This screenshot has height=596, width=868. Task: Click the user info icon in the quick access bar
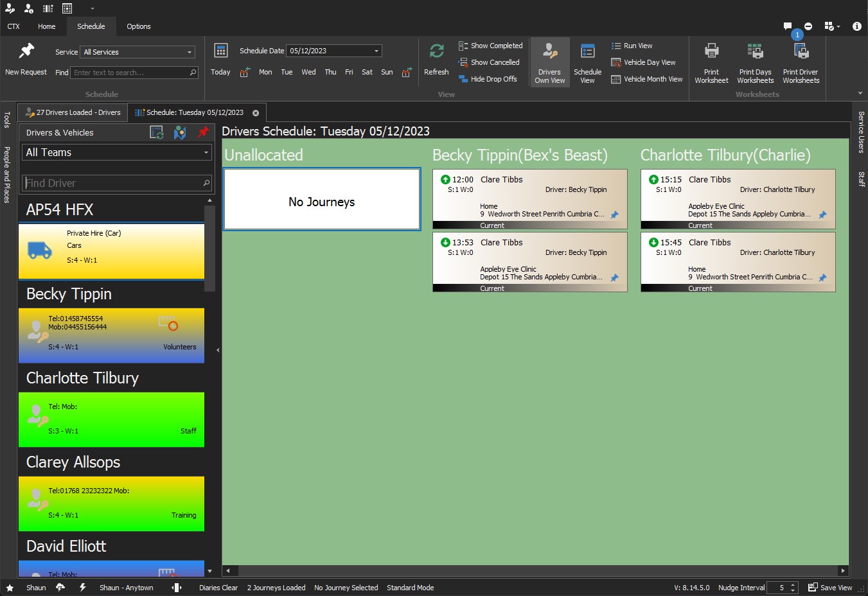(x=29, y=8)
